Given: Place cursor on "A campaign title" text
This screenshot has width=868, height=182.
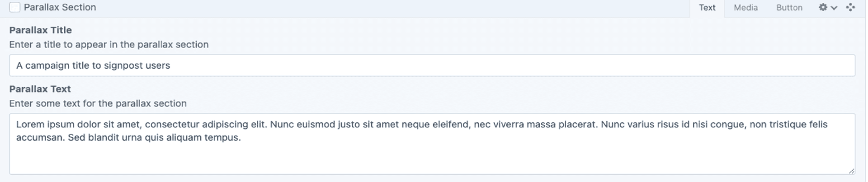Looking at the screenshot, I should click(52, 65).
